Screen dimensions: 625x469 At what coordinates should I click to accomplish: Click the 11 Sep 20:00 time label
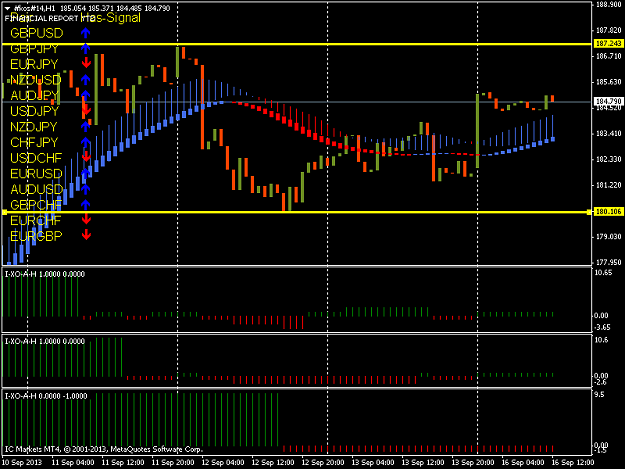click(x=173, y=462)
